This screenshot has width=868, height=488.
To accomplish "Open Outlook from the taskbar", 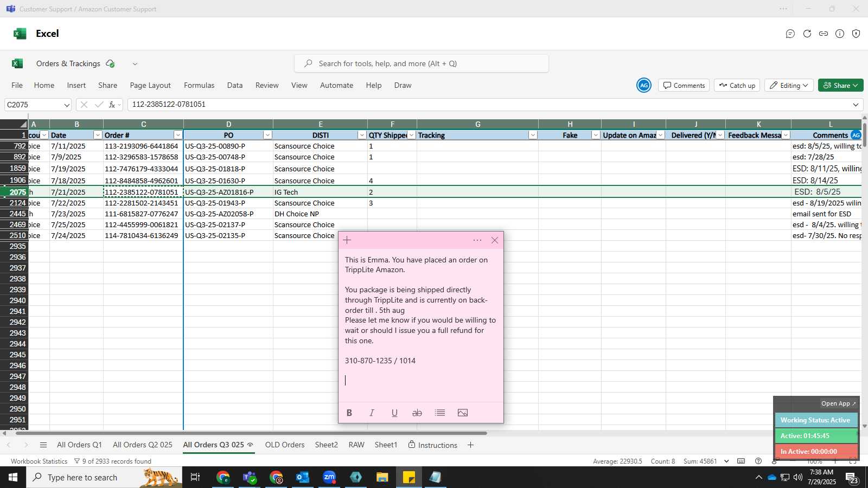I will (303, 477).
